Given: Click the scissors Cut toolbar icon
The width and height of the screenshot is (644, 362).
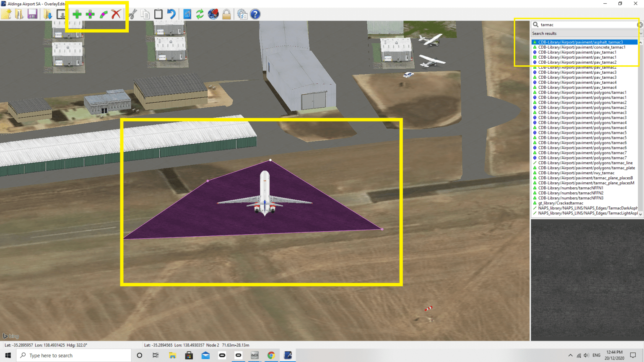Looking at the screenshot, I should pyautogui.click(x=132, y=14).
